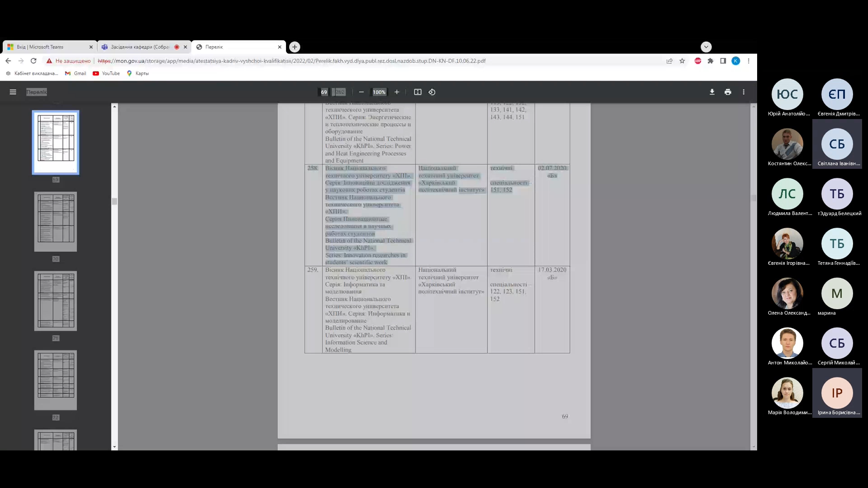868x488 pixels.
Task: Open the YouTube bookmark
Action: [106, 73]
